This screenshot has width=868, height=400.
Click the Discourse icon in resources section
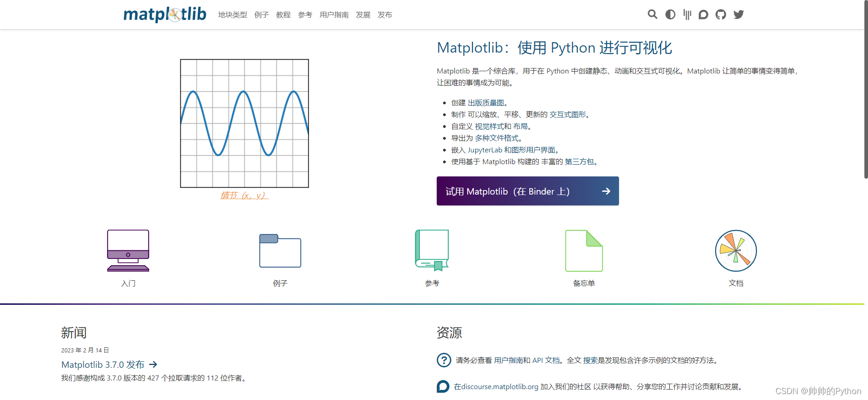[443, 386]
